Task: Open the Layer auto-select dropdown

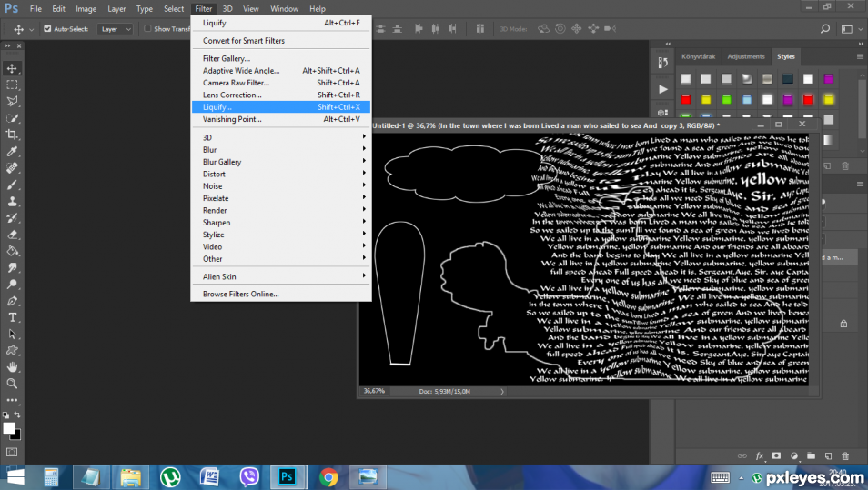Action: (x=116, y=29)
